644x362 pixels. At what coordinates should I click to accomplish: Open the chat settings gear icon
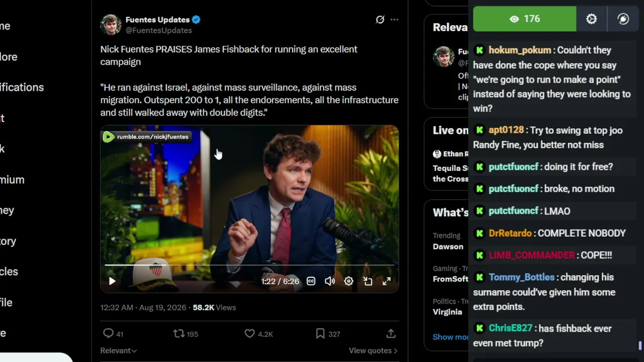592,19
